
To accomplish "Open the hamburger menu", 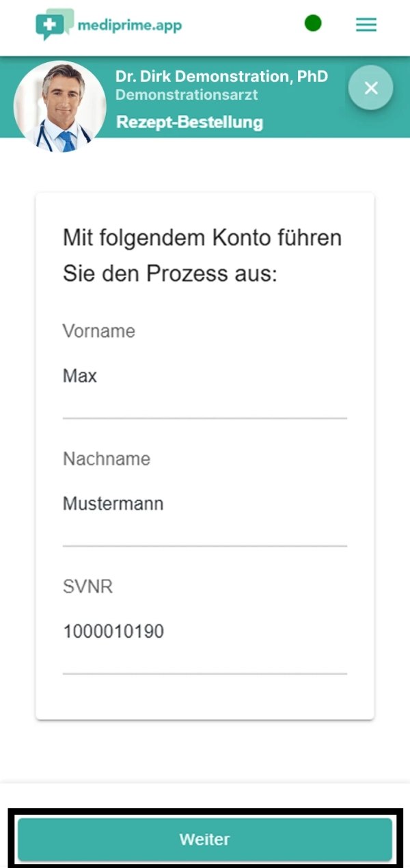I will point(366,25).
